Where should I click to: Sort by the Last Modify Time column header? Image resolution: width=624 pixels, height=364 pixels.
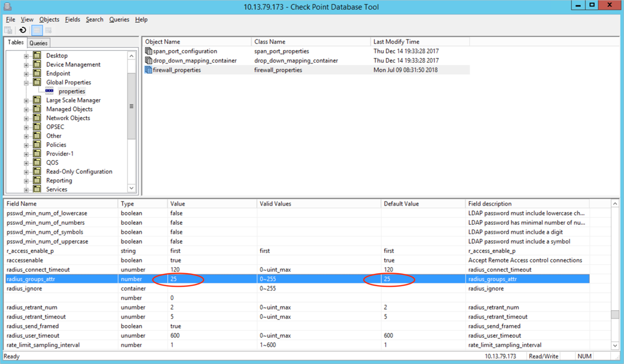(419, 42)
